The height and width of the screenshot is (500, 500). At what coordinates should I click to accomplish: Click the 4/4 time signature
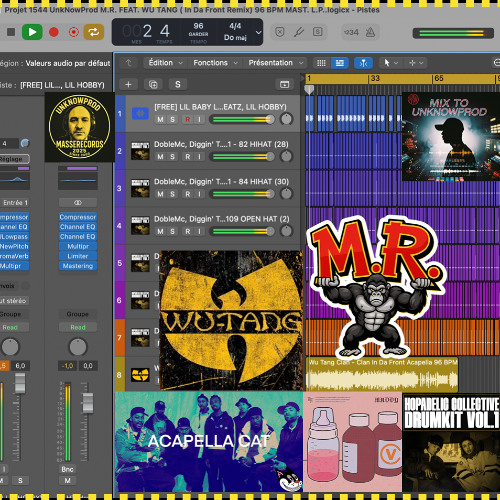pyautogui.click(x=235, y=26)
